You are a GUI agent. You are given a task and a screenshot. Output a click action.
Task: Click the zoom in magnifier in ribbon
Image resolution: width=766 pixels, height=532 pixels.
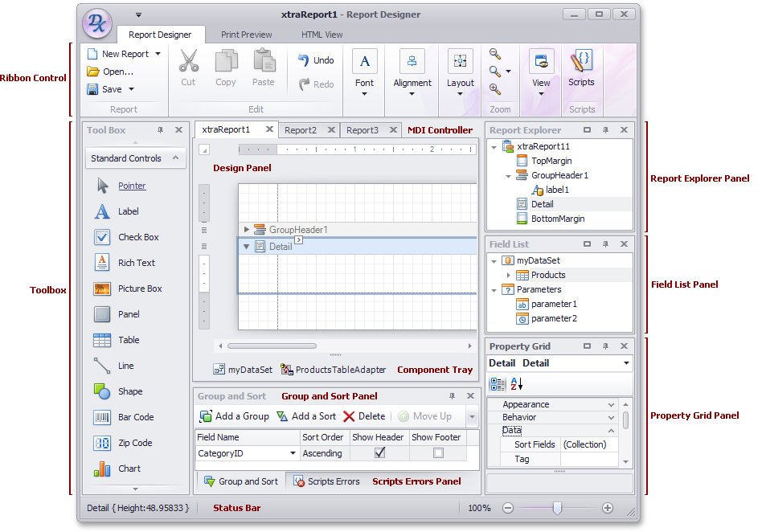[495, 89]
